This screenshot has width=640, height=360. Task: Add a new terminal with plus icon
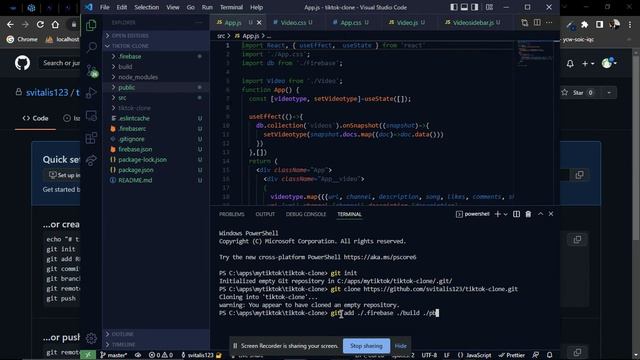click(498, 214)
